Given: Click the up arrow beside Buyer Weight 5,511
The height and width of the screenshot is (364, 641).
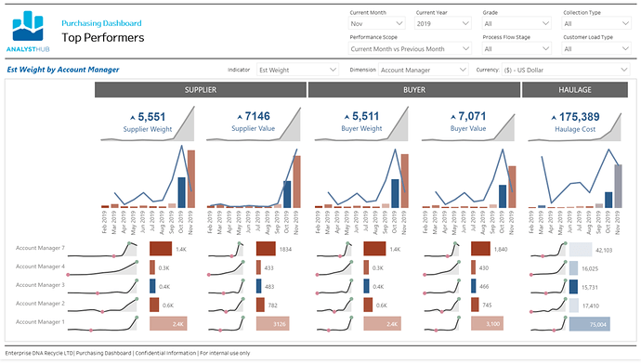Looking at the screenshot, I should coord(347,117).
